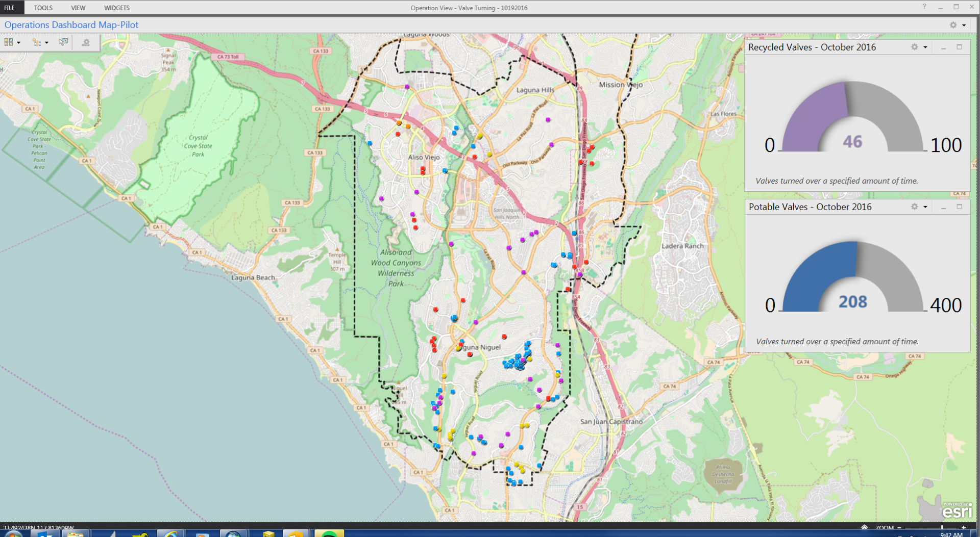Open the FILE menu
This screenshot has width=980, height=537.
coord(10,8)
